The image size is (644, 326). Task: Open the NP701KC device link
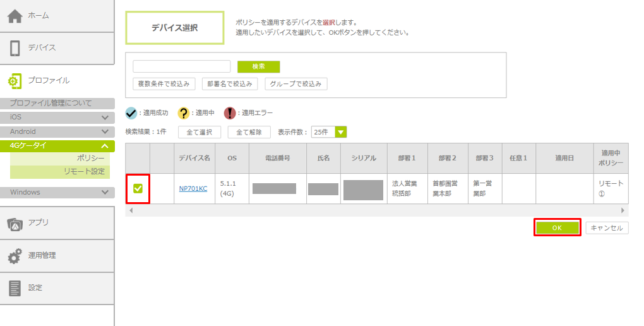click(x=193, y=188)
